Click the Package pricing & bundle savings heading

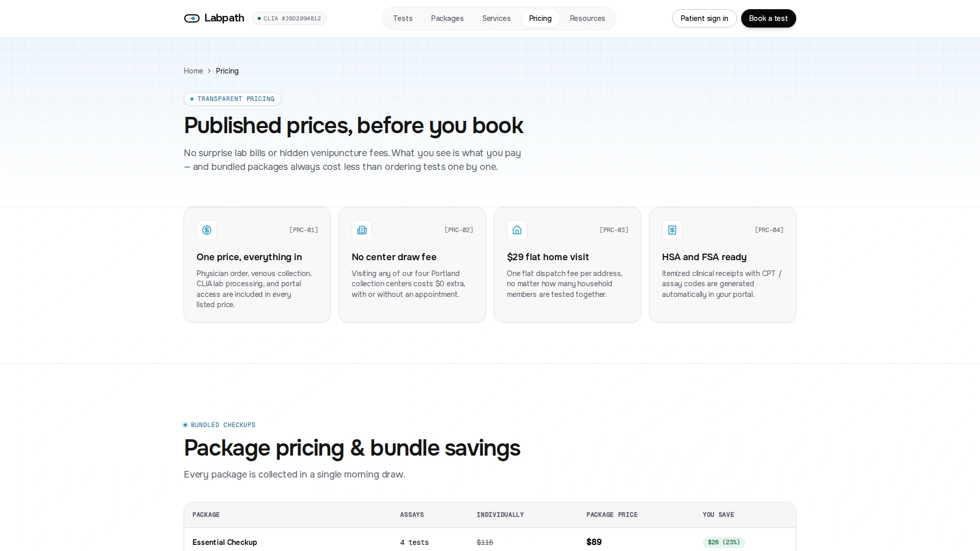click(352, 448)
